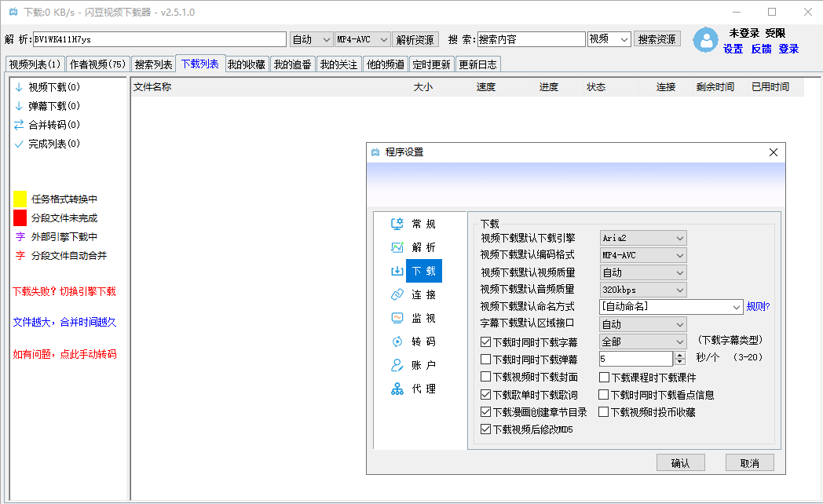823x504 pixels.
Task: Open the 常规 general settings icon
Action: [397, 224]
